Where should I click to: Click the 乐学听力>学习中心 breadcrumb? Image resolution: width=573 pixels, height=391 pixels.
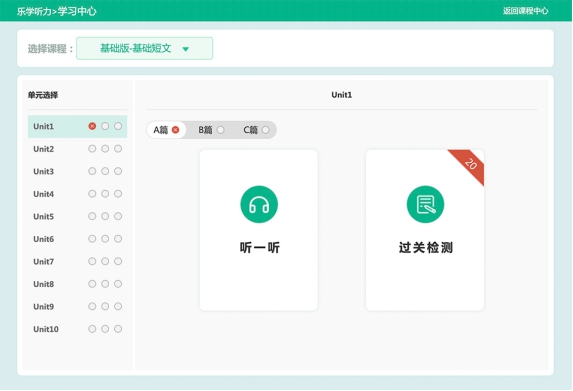tap(57, 11)
